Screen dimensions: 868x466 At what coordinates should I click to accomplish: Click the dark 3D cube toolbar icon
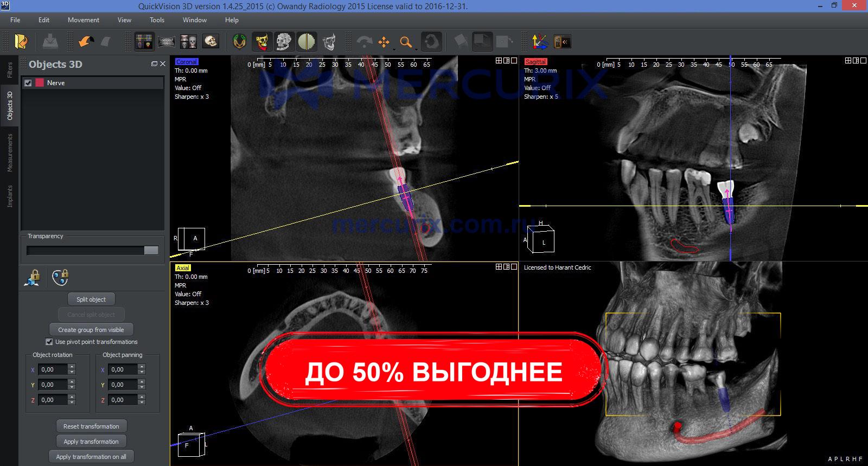(x=482, y=41)
